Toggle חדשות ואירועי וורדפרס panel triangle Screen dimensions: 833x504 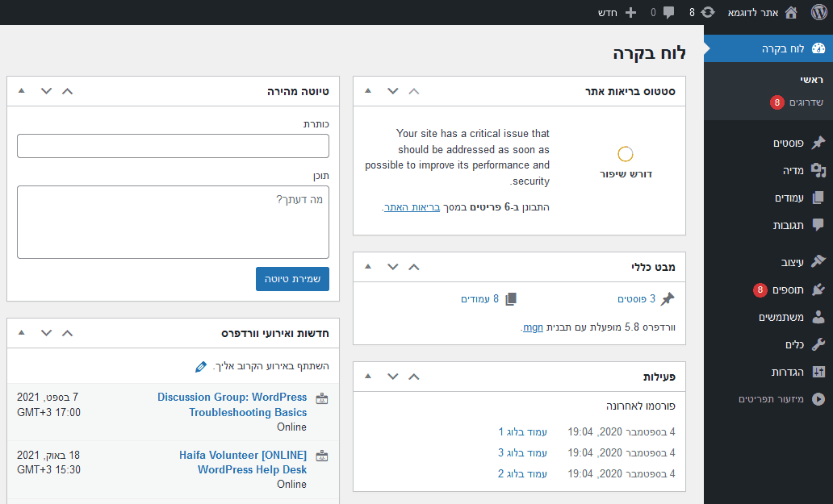click(21, 332)
